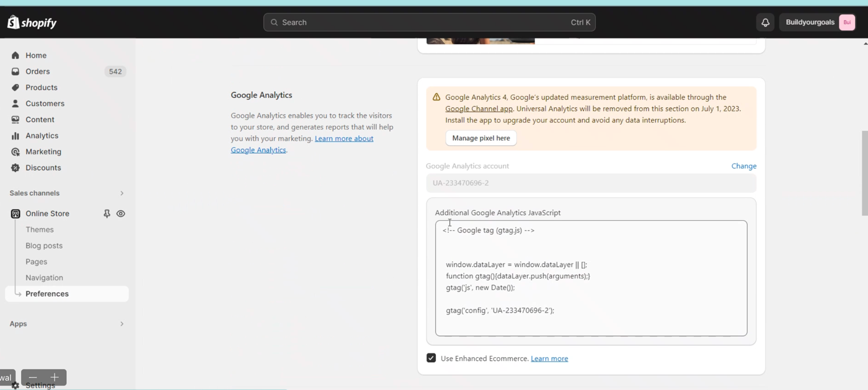Preview Online Store via the eye icon
Image resolution: width=868 pixels, height=390 pixels.
click(x=120, y=213)
